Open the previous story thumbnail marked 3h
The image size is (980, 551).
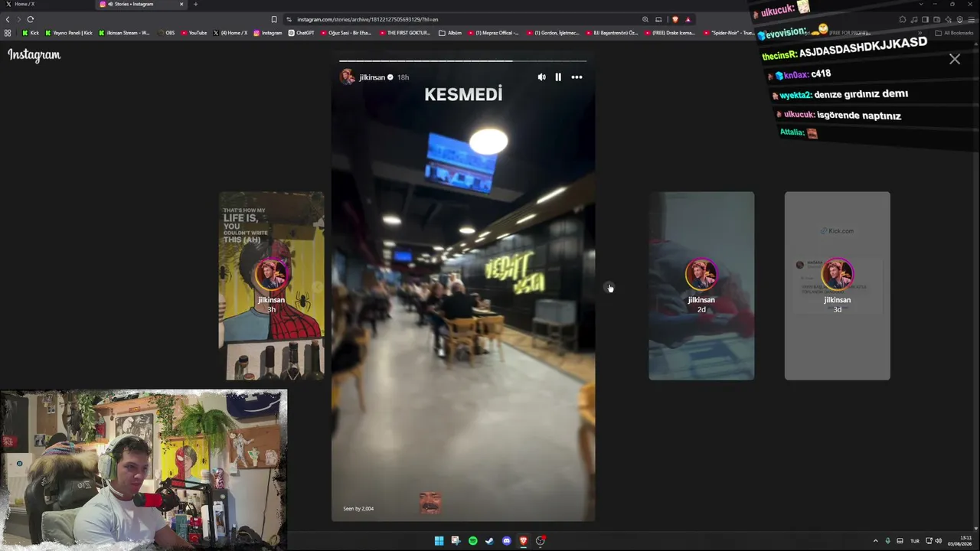coord(271,285)
